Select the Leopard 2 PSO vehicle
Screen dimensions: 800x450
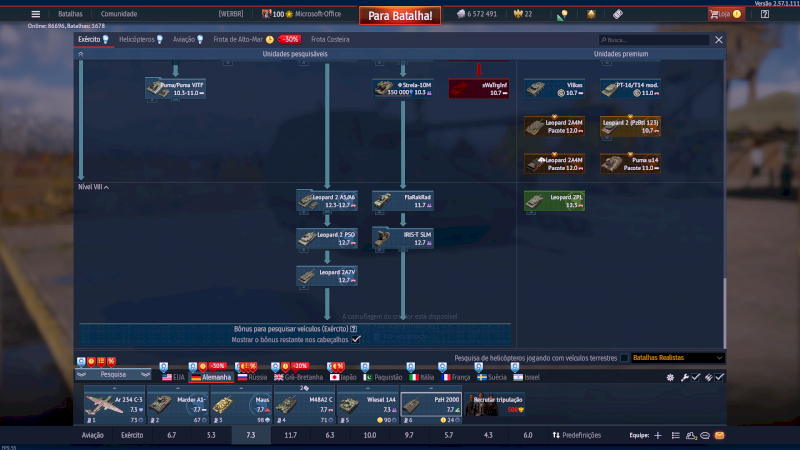click(327, 238)
